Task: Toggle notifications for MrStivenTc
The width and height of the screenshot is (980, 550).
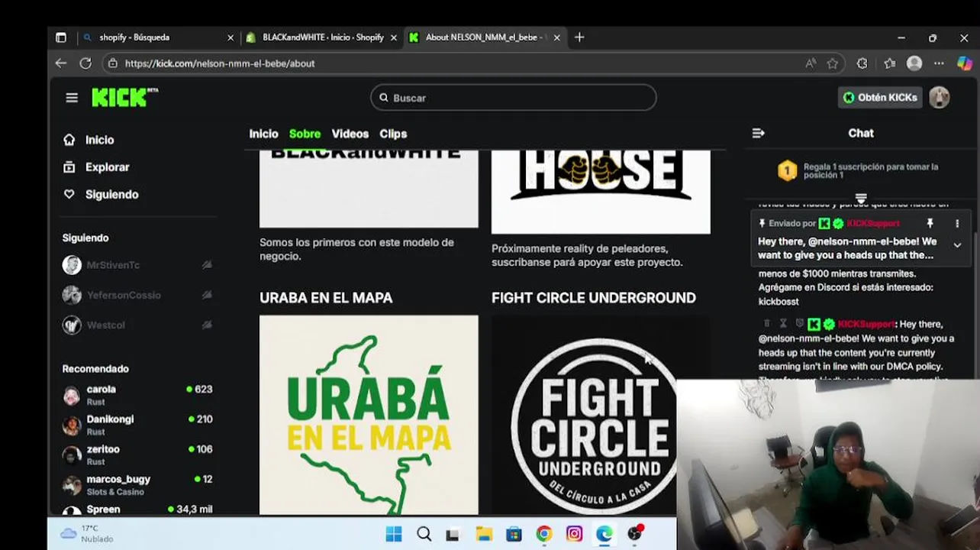Action: (207, 265)
